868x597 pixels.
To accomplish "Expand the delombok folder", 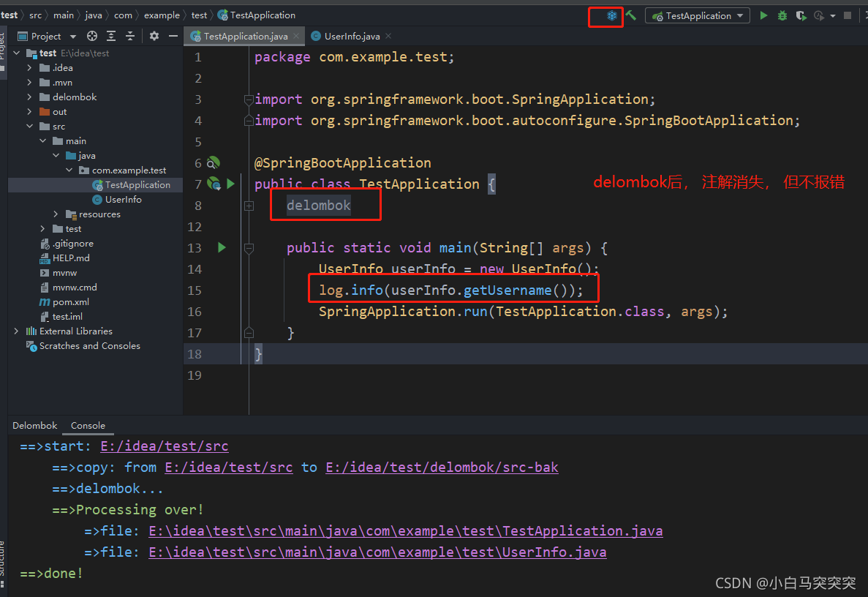I will [x=29, y=97].
